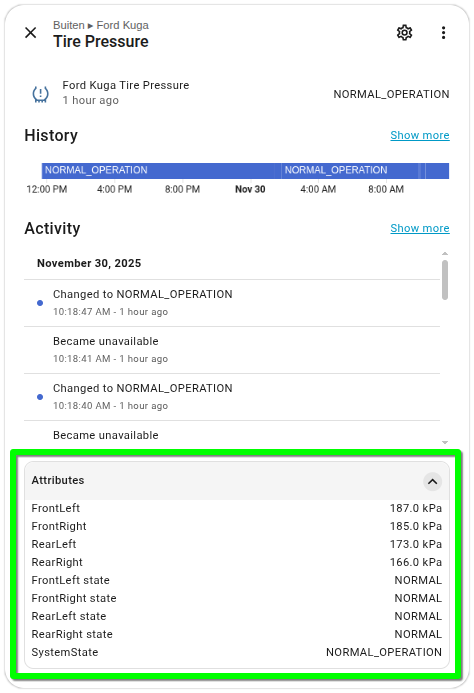This screenshot has width=474, height=693.
Task: Click the RearLeft state attribute label
Action: point(69,616)
